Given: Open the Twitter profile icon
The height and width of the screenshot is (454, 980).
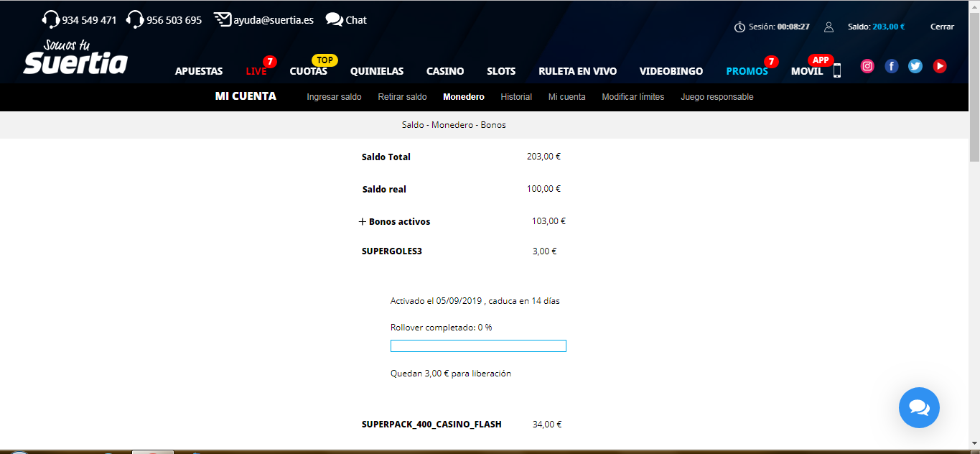Looking at the screenshot, I should coord(915,66).
